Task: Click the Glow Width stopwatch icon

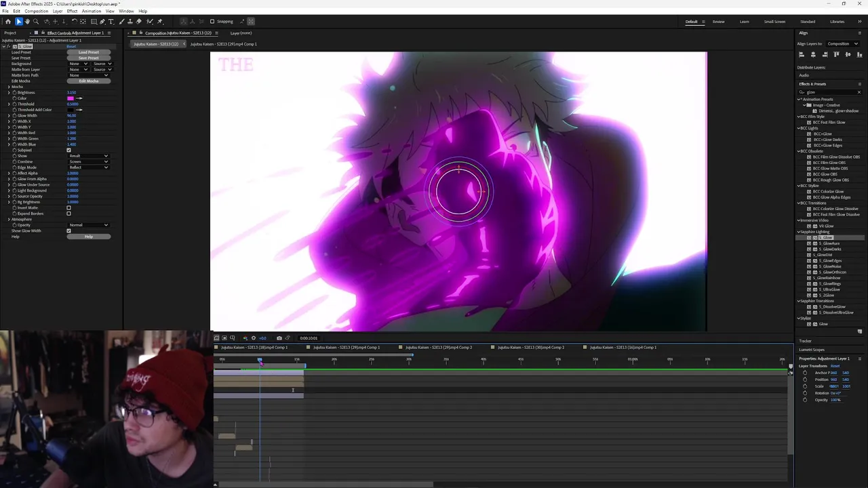Action: pos(14,116)
